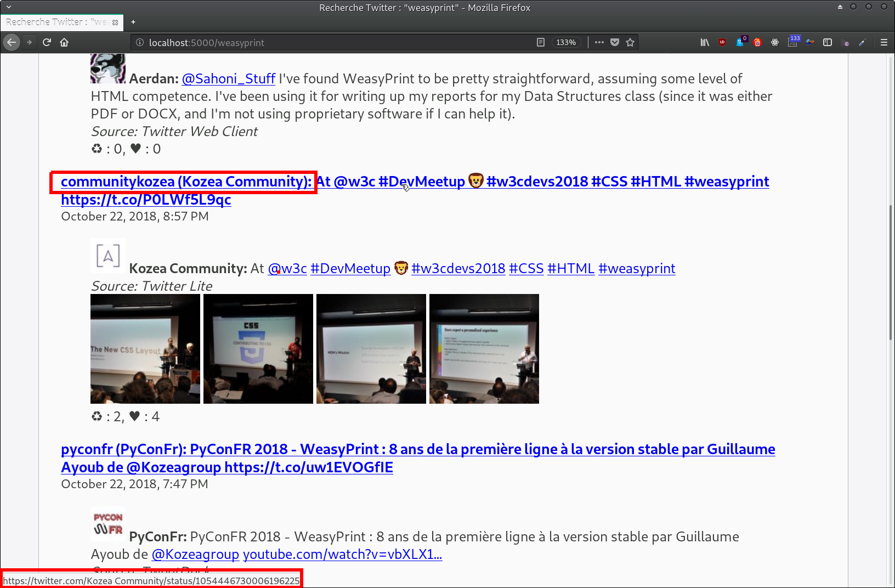The image size is (895, 588).
Task: View the CSS3 logo slide photo
Action: [258, 349]
